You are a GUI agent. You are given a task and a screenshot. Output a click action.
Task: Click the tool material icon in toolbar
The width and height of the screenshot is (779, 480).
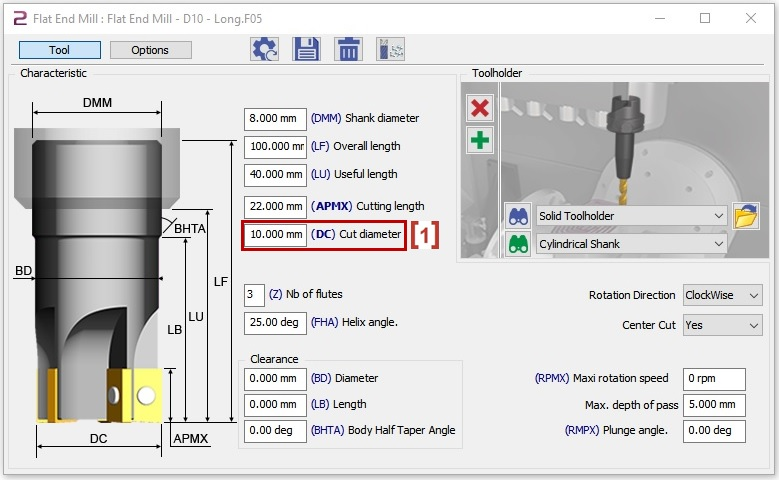tap(389, 49)
